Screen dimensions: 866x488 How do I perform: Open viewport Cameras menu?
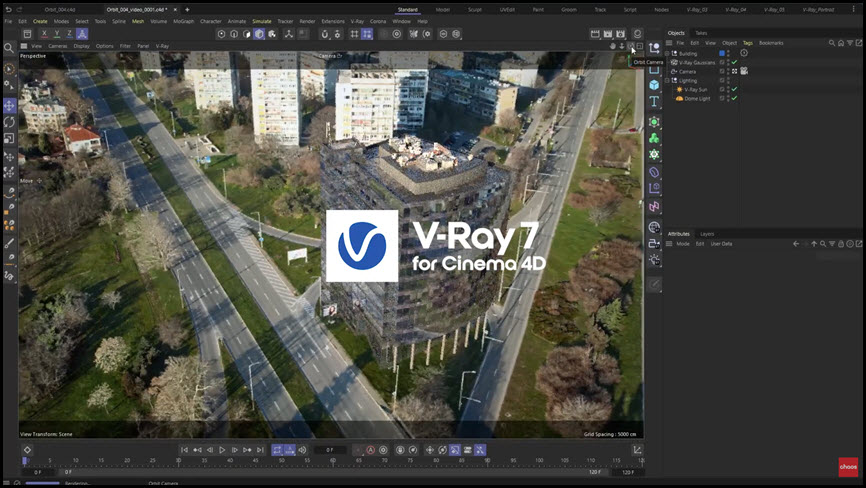pyautogui.click(x=57, y=46)
